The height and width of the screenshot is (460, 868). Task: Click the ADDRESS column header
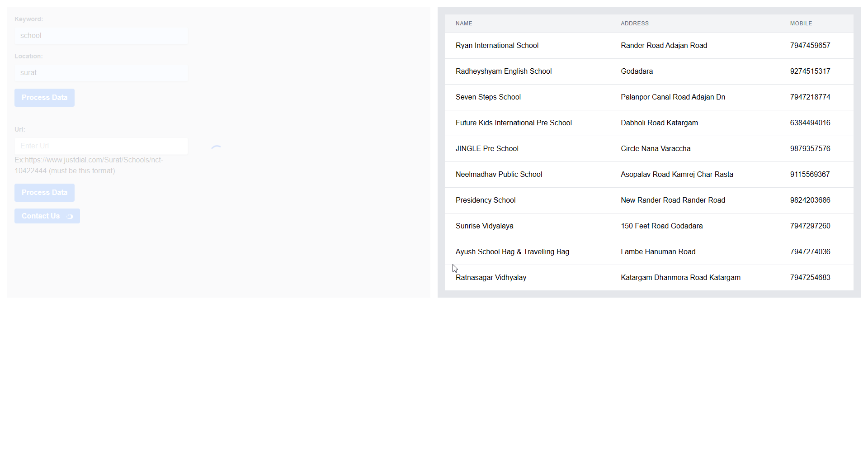pyautogui.click(x=635, y=24)
